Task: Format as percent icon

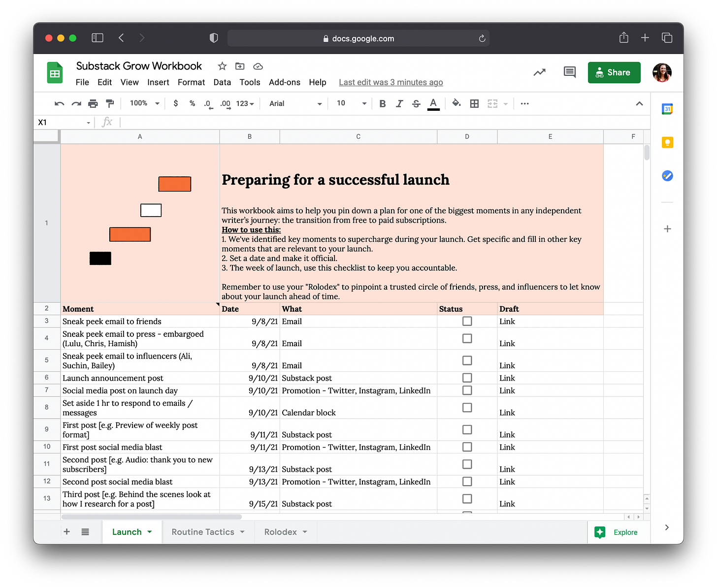Action: 193,103
